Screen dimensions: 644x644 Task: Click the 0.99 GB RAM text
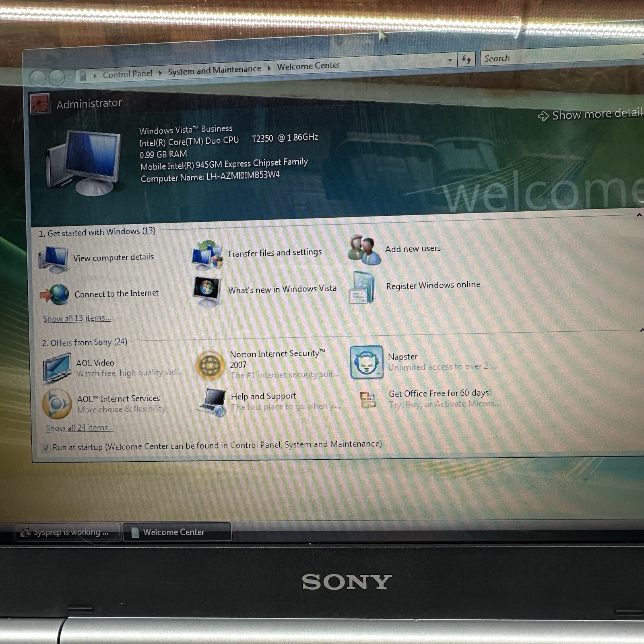point(163,155)
